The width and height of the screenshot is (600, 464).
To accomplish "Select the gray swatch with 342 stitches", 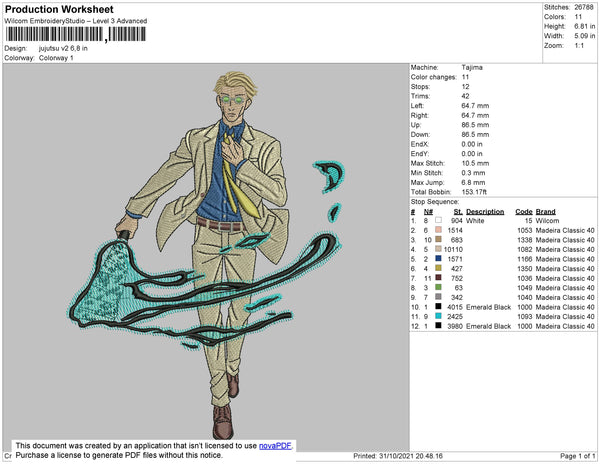I will coord(439,297).
